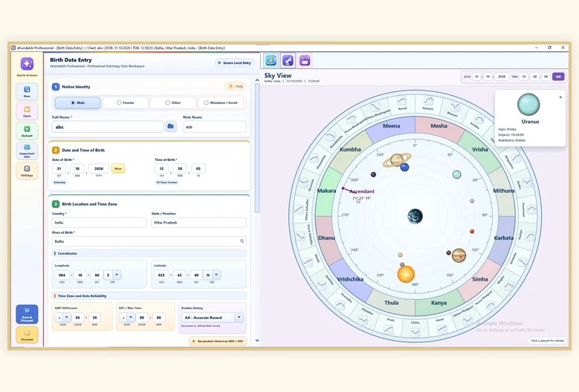Open the Quick Actions sparkle icon
Viewport: 579px width, 392px height.
(x=27, y=64)
